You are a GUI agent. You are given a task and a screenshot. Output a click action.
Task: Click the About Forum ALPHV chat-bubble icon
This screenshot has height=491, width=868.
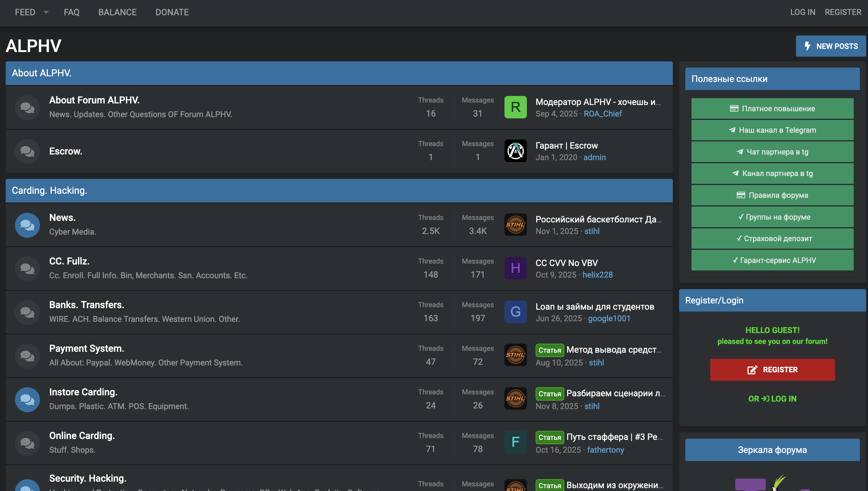click(x=27, y=107)
